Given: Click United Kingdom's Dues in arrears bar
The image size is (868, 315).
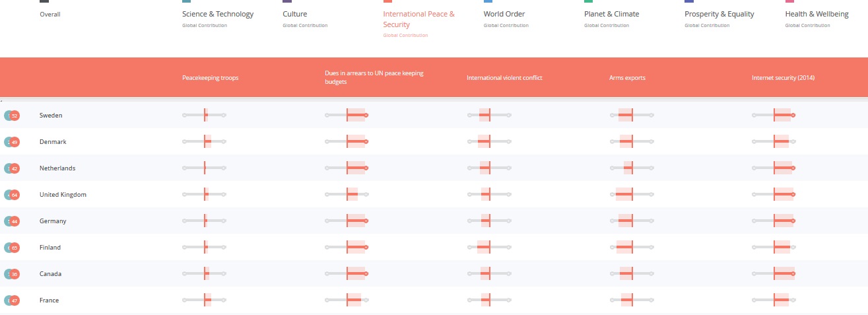Looking at the screenshot, I should [347, 195].
